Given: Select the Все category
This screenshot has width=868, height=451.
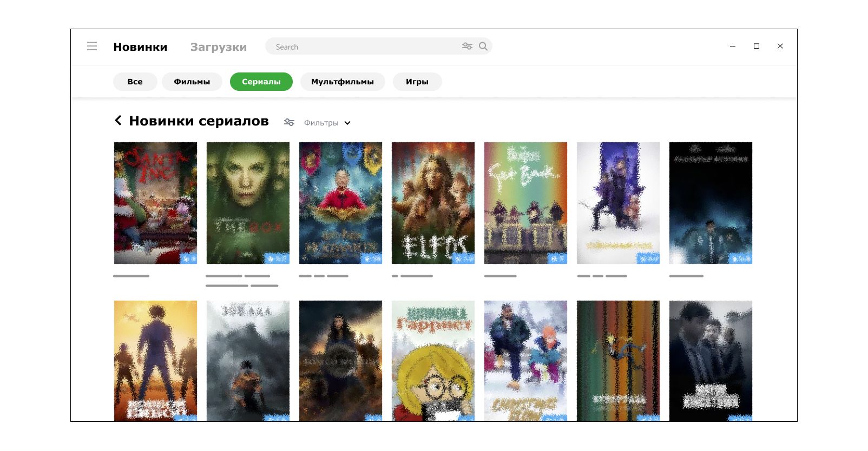Looking at the screenshot, I should pos(135,82).
